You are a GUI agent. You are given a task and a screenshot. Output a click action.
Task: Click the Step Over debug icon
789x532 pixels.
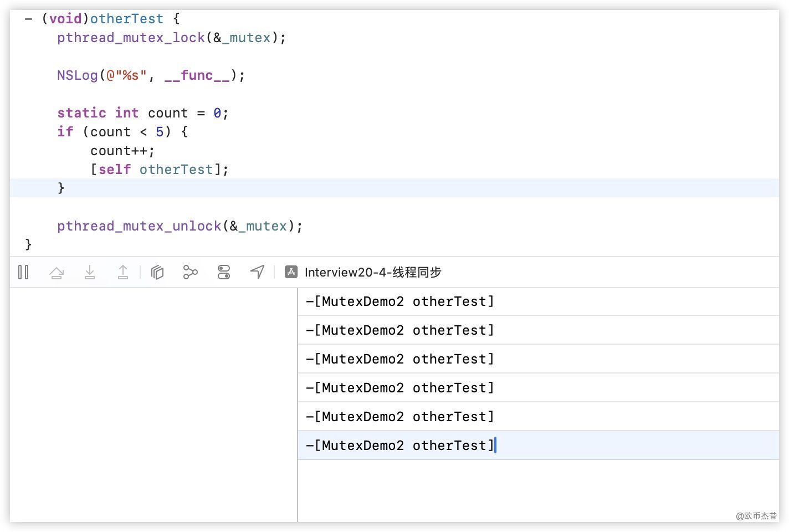(x=57, y=272)
